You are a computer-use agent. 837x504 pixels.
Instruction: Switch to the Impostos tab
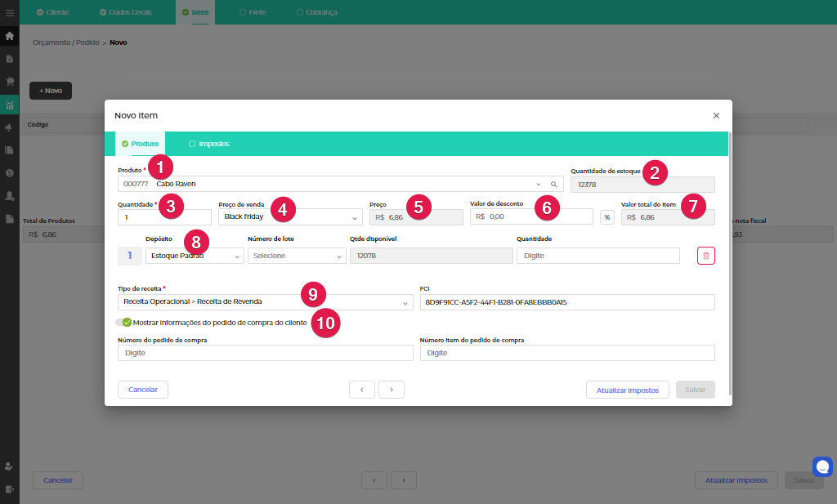click(x=209, y=144)
